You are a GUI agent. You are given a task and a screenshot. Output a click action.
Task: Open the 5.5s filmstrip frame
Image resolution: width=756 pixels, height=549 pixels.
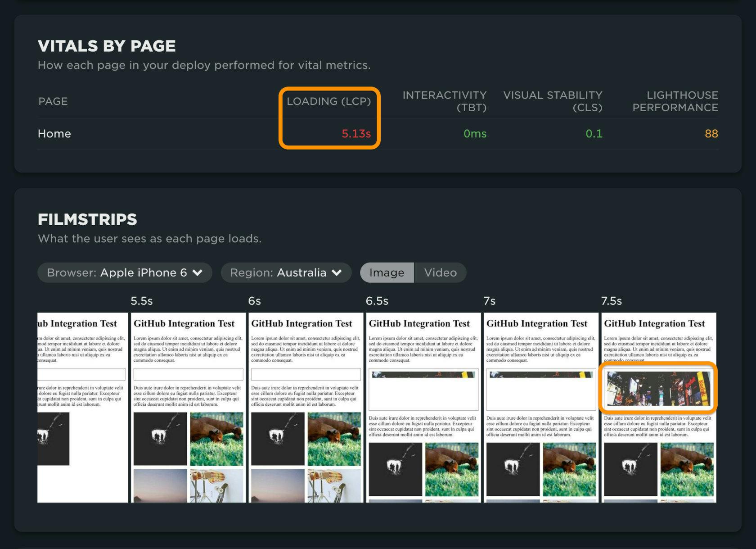pyautogui.click(x=188, y=408)
